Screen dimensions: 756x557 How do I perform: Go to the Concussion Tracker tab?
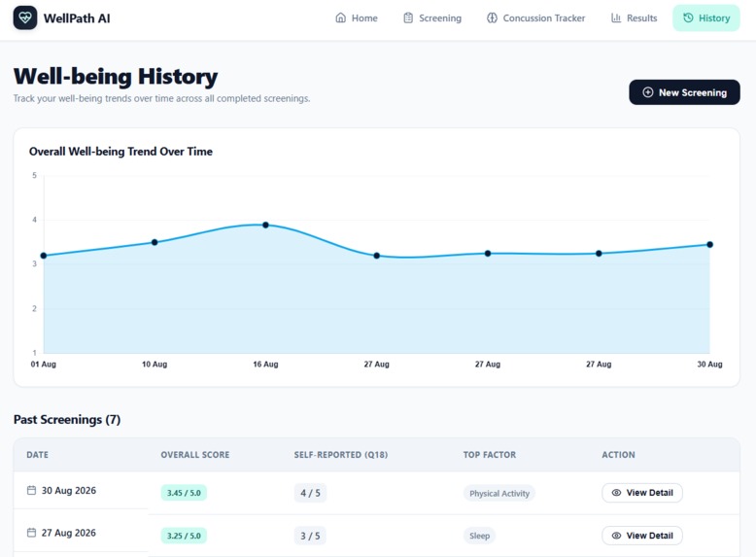click(536, 17)
